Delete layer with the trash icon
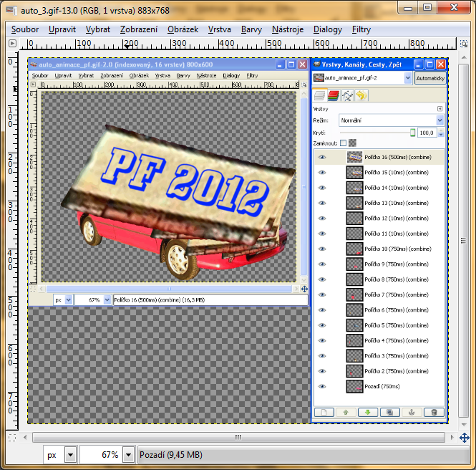476x470 pixels. point(434,412)
